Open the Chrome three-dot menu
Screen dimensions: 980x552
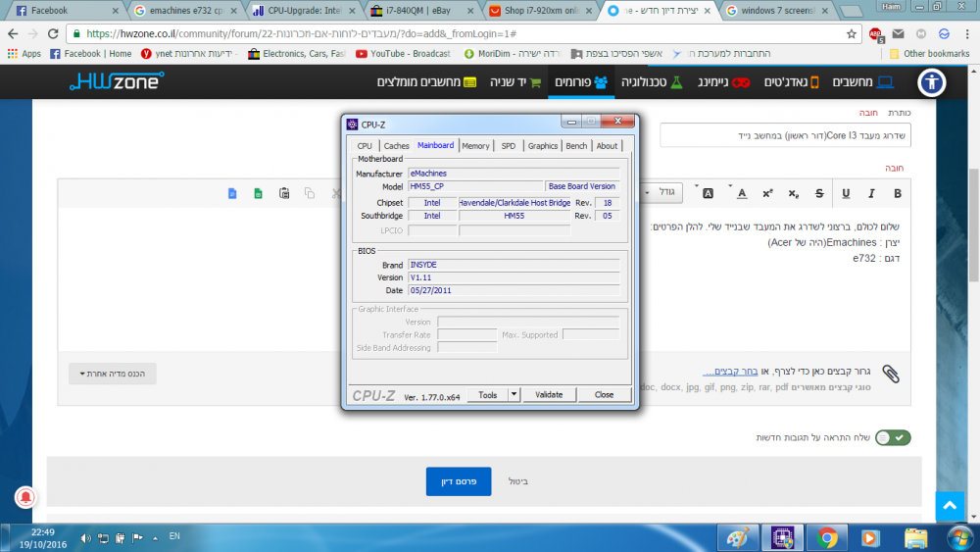(967, 33)
